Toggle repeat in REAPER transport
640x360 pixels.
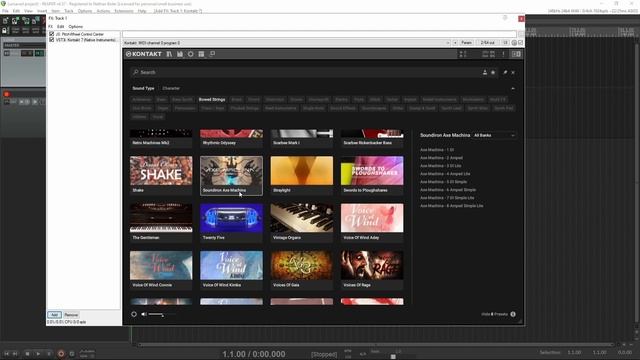coord(72,353)
